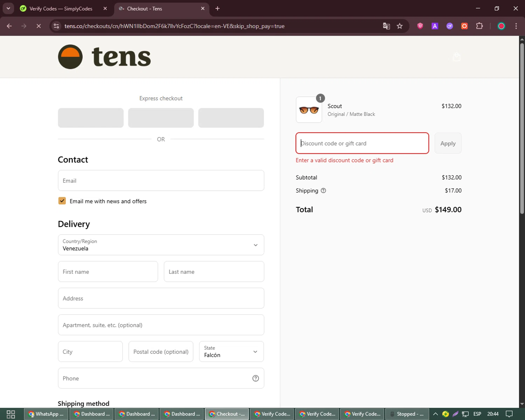
Task: Switch to WhatsApp taskbar window
Action: 46,414
